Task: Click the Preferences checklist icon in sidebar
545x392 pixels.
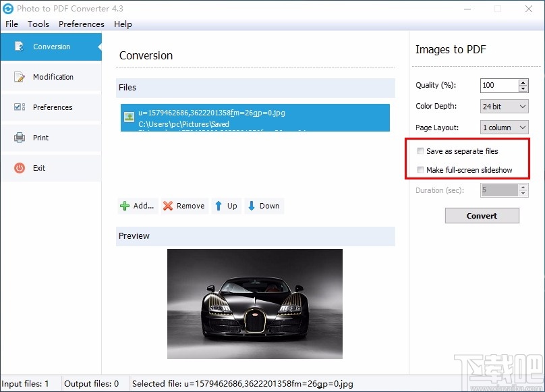Action: 19,107
